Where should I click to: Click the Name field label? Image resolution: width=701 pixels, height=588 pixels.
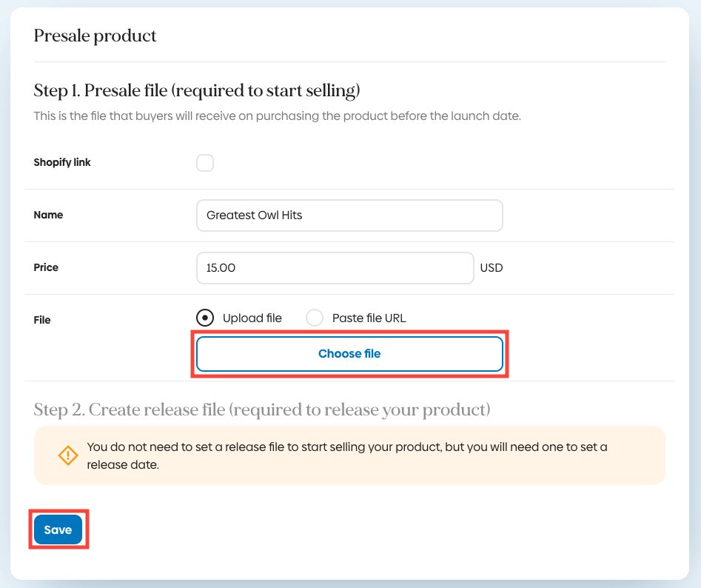(48, 215)
